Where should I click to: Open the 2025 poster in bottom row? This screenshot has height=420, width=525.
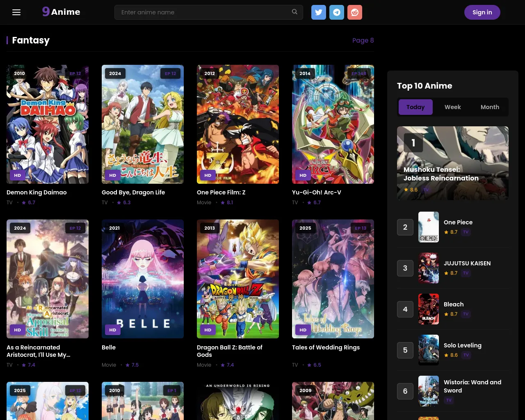48,401
